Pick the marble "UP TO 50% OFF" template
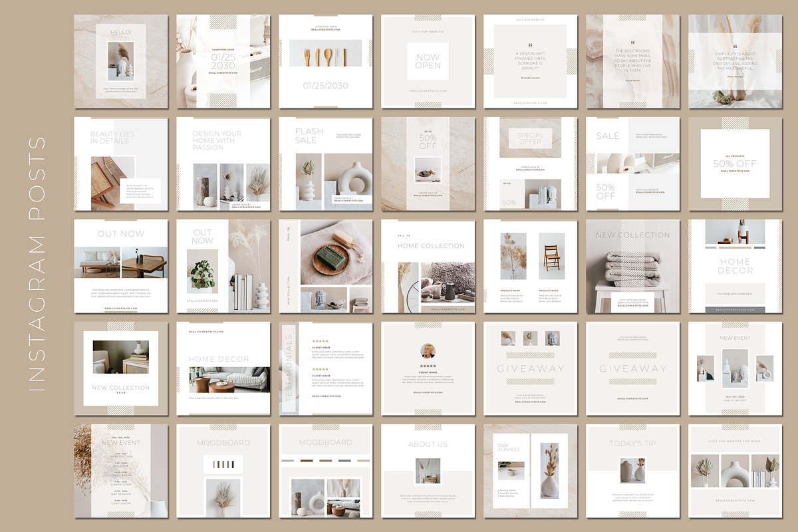This screenshot has width=798, height=532. pyautogui.click(x=428, y=164)
